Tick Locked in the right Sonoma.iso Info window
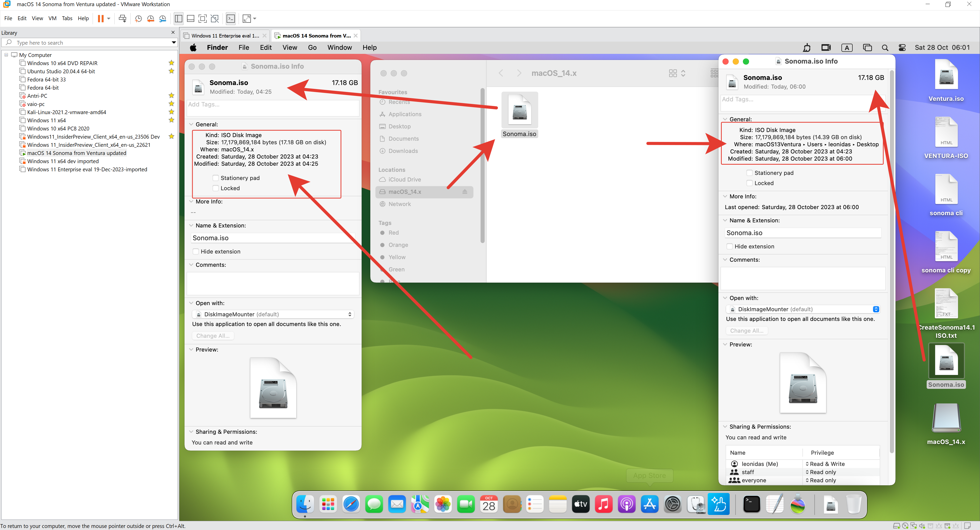This screenshot has height=530, width=980. (749, 183)
